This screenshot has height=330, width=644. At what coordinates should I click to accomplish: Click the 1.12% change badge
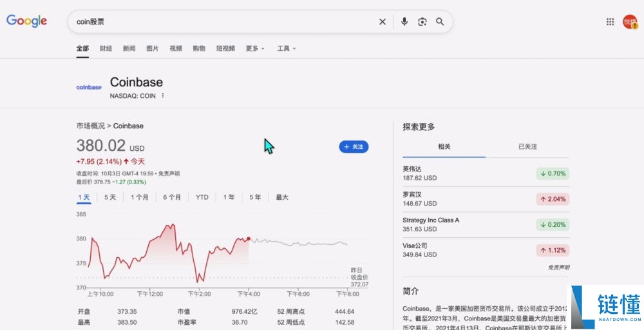tap(553, 250)
